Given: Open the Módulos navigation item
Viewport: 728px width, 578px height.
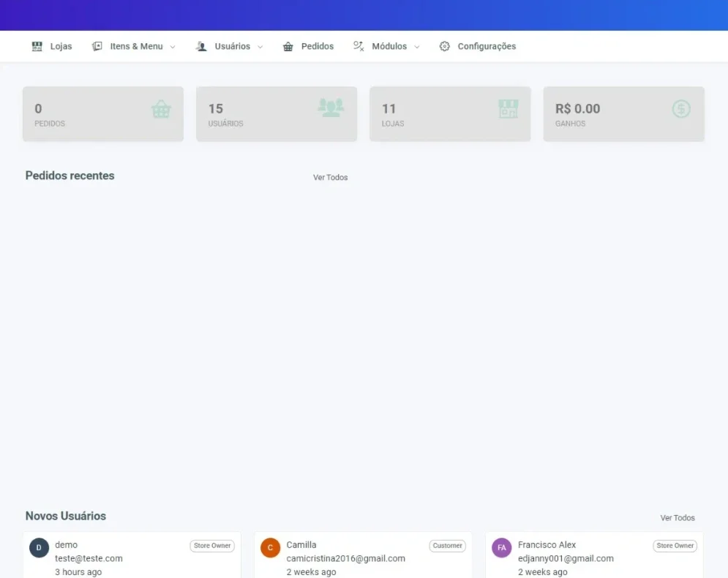Looking at the screenshot, I should pos(386,46).
